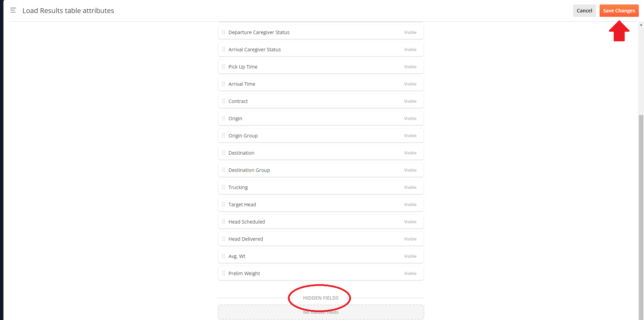Hide the Target Head field
Viewport: 644px width, 320px height.
410,205
